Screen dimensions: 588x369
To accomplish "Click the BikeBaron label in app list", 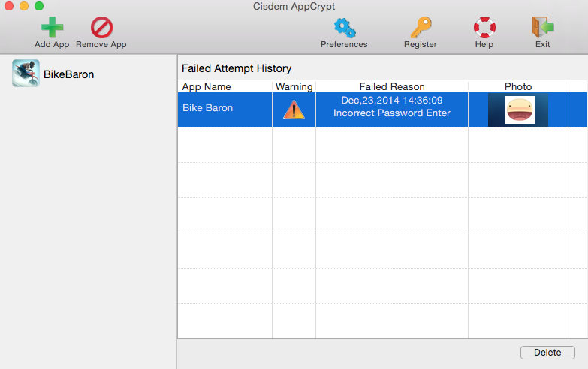I will point(68,74).
